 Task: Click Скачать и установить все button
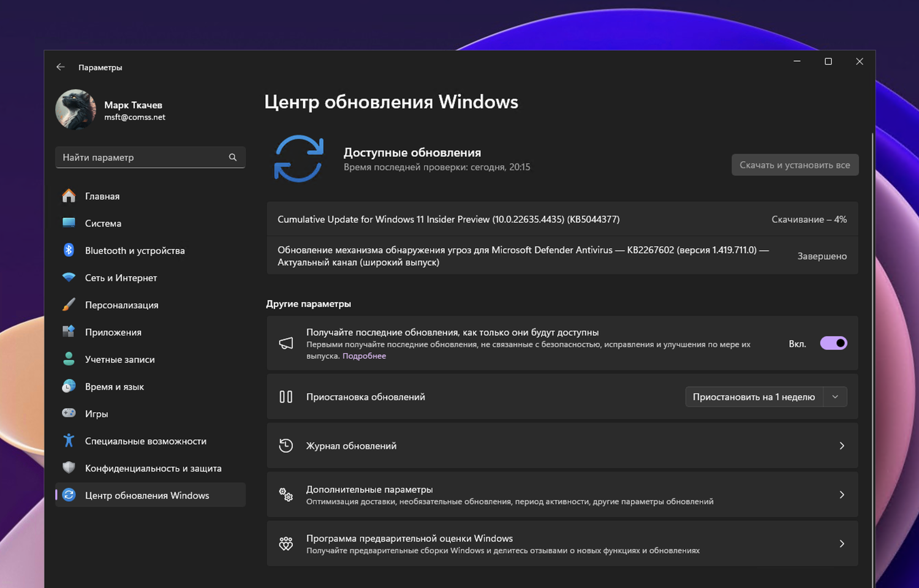click(x=795, y=165)
